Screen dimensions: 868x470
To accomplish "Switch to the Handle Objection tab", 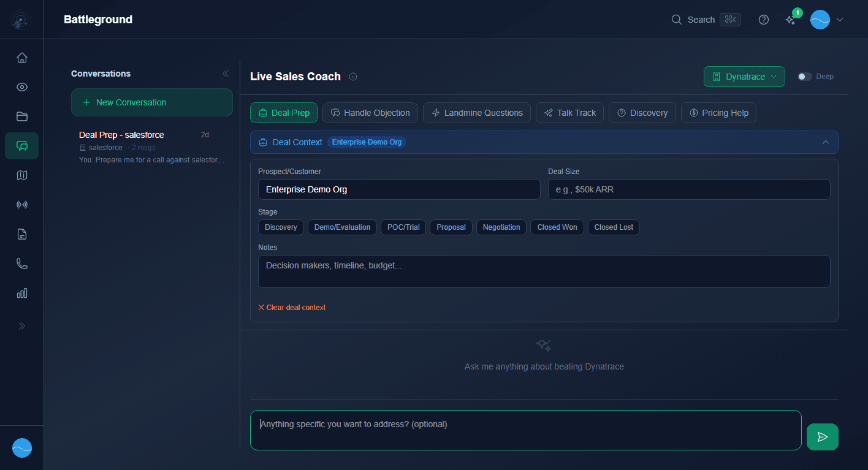I will [x=370, y=113].
